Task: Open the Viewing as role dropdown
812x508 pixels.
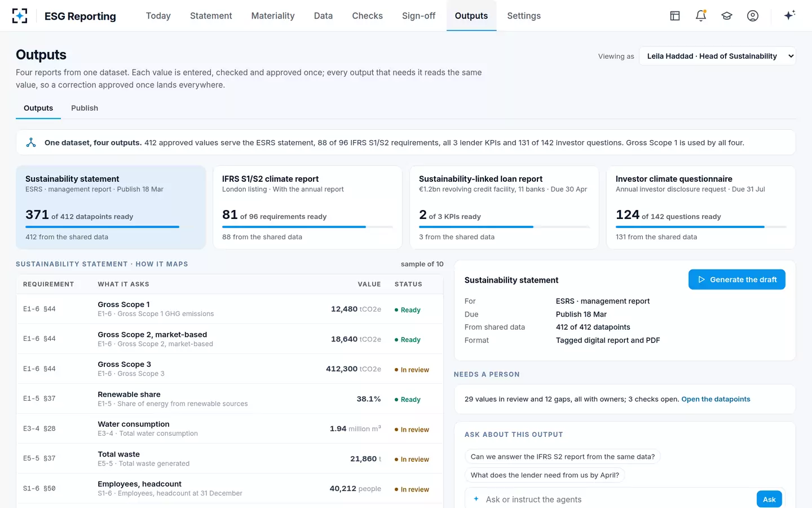Action: tap(717, 56)
